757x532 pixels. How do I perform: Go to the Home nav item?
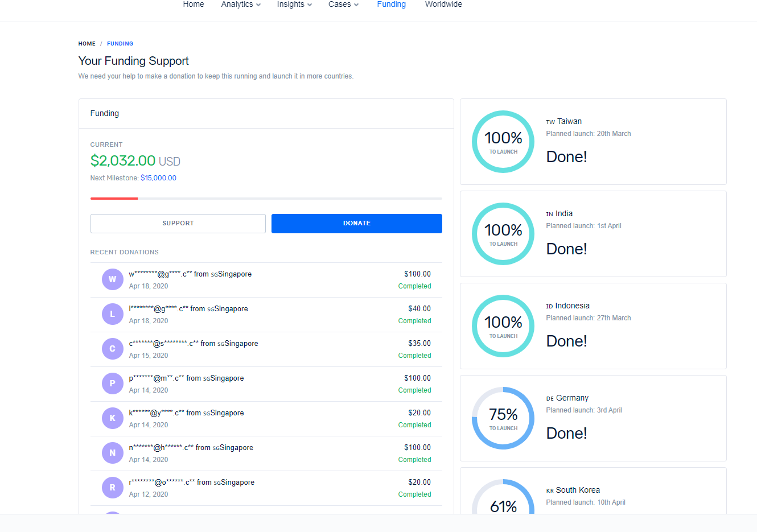pos(194,5)
